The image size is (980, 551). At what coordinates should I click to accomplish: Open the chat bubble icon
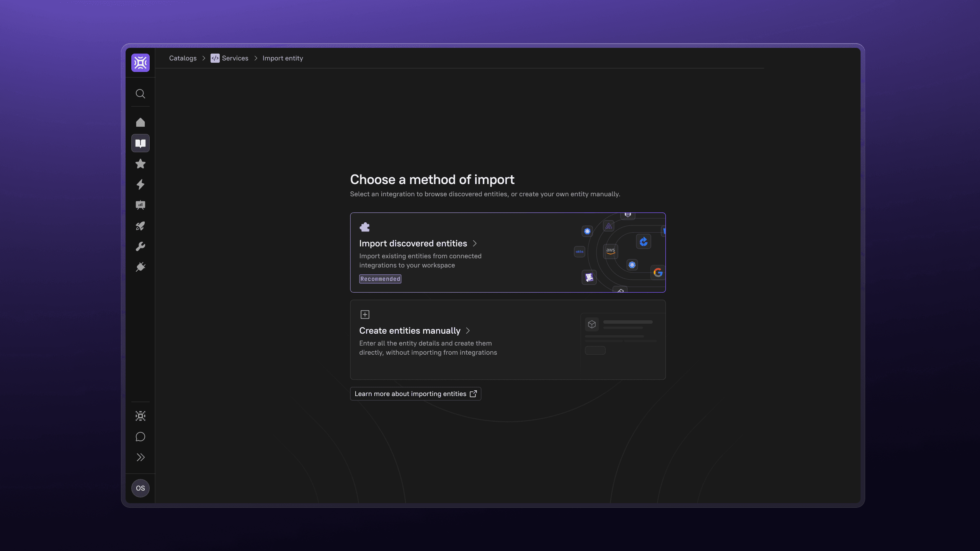tap(140, 437)
